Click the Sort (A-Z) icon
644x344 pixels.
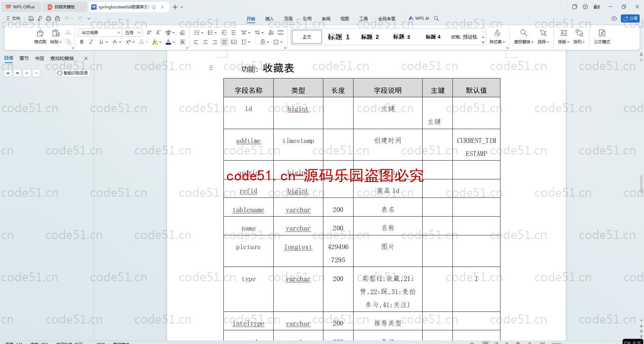point(271,33)
